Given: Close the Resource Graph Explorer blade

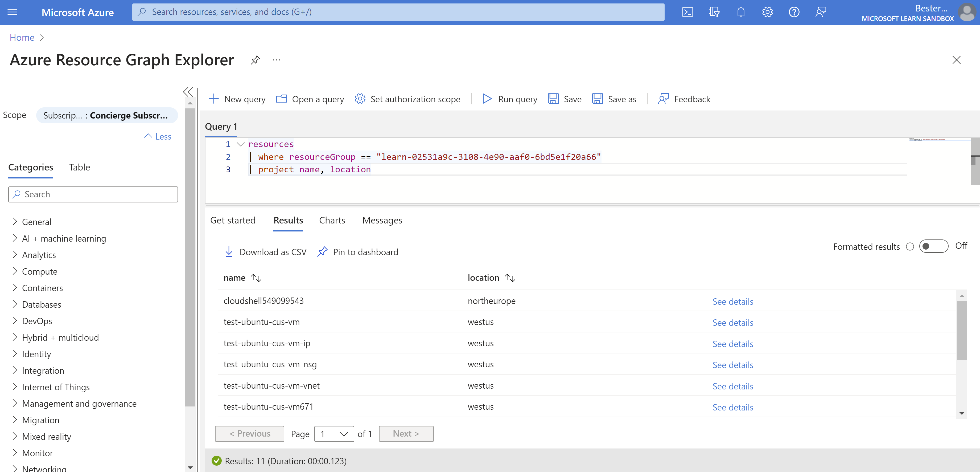Looking at the screenshot, I should [x=956, y=60].
